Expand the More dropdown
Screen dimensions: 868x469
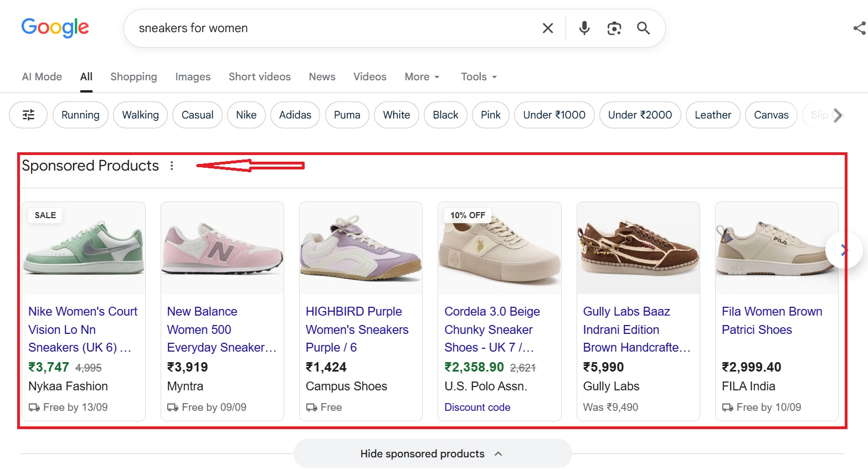tap(422, 76)
